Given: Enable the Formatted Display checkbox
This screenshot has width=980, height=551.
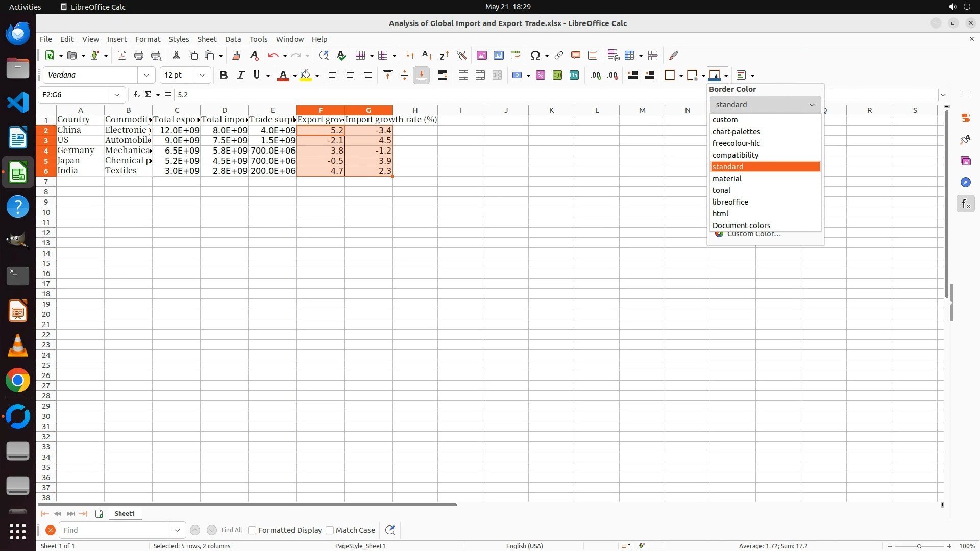Looking at the screenshot, I should tap(252, 530).
